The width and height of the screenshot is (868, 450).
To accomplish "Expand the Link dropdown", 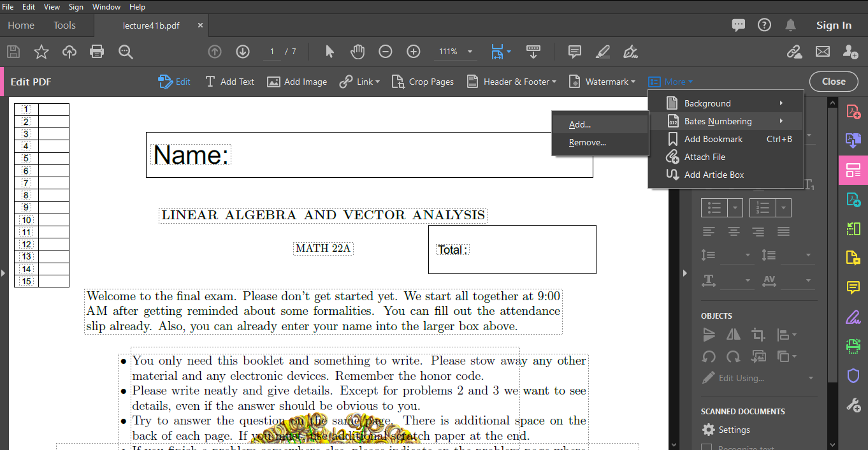I will 377,82.
